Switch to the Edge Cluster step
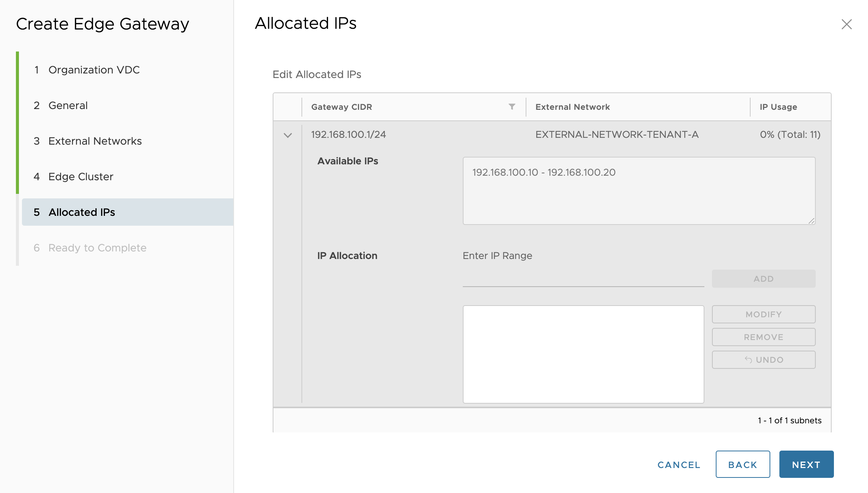Image resolution: width=868 pixels, height=493 pixels. point(81,177)
